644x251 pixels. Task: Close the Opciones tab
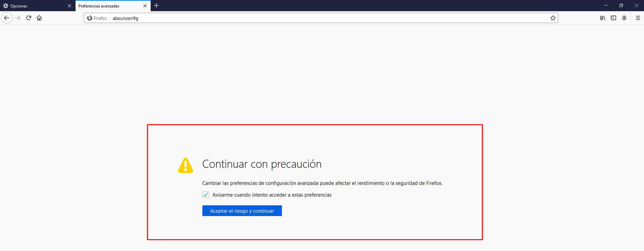[x=69, y=6]
